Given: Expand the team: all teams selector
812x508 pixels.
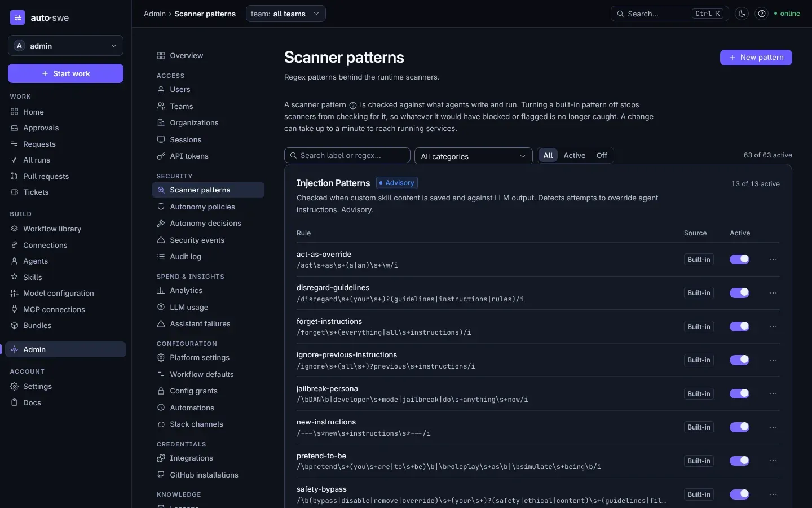Looking at the screenshot, I should (285, 14).
